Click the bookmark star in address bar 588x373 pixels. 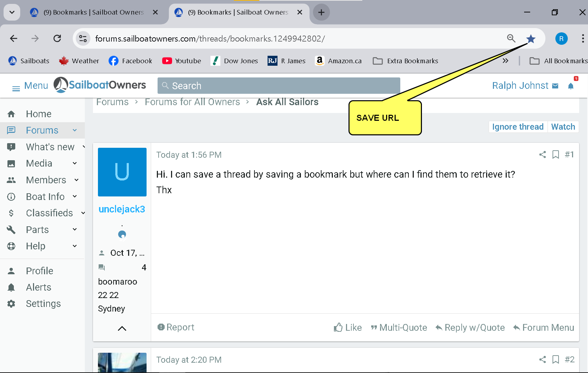tap(531, 39)
